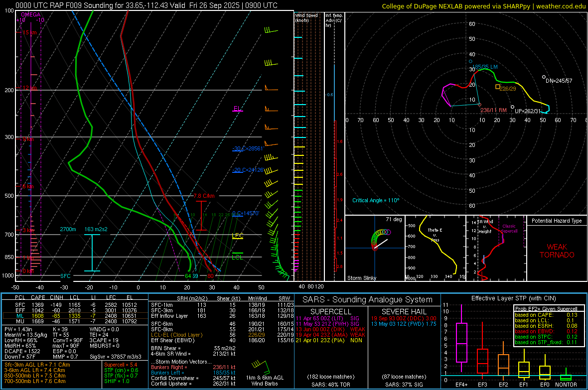The width and height of the screenshot is (588, 390).
Task: Click the 21 Apr 01 23Z (PIA) analogue
Action: click(x=329, y=340)
